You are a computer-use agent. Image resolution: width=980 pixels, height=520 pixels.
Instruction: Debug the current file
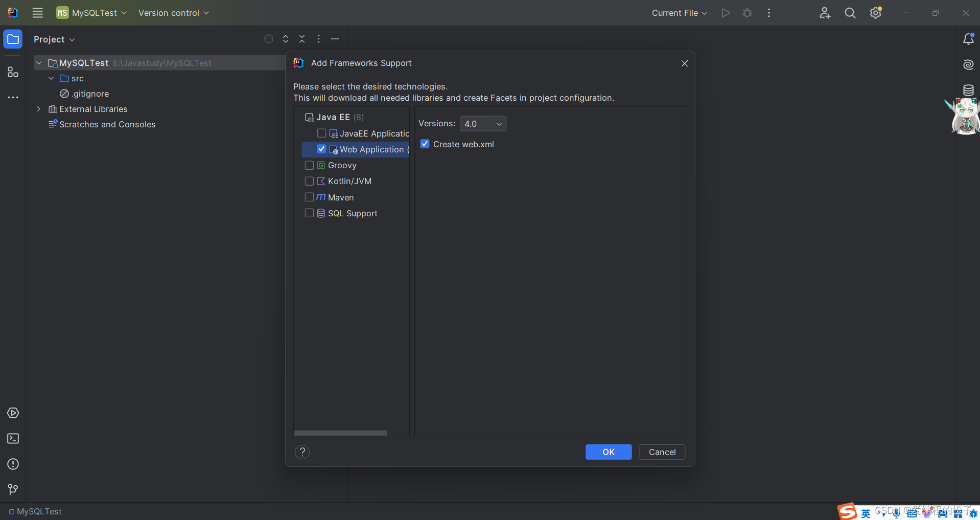click(x=747, y=13)
